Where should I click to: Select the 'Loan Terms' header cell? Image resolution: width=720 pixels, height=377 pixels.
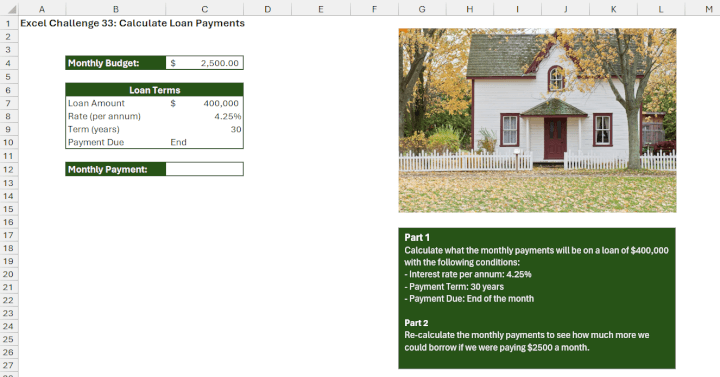click(154, 90)
